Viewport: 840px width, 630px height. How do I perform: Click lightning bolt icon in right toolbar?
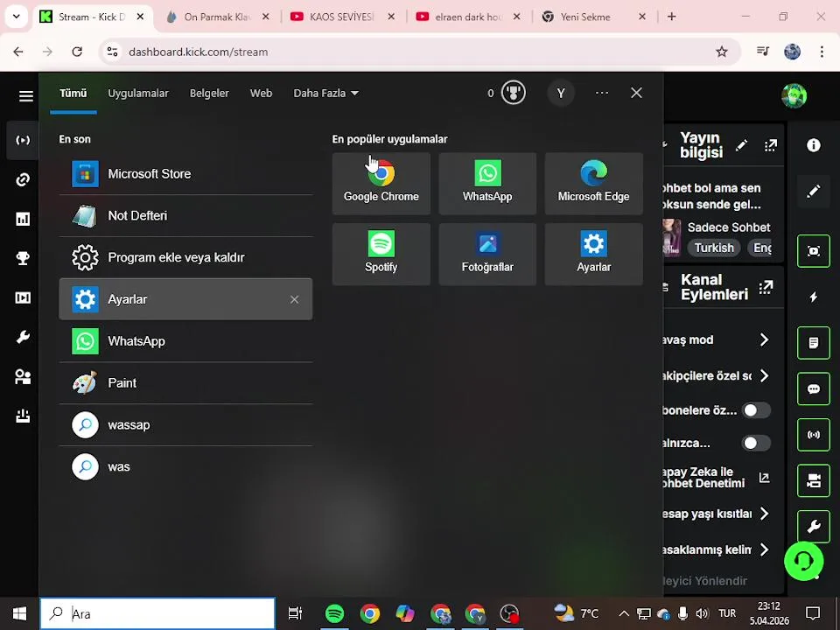click(813, 297)
